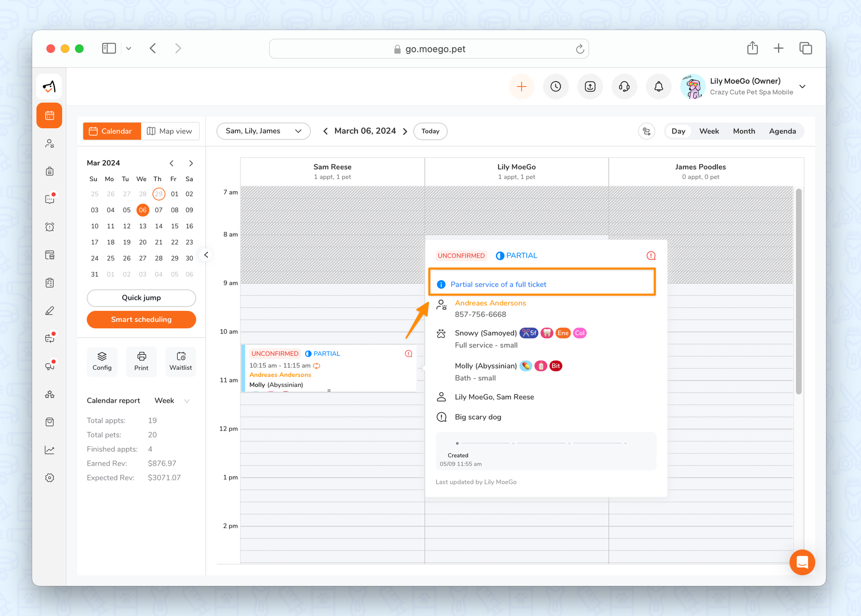Open Settings gear in left sidebar
861x616 pixels.
tap(50, 478)
